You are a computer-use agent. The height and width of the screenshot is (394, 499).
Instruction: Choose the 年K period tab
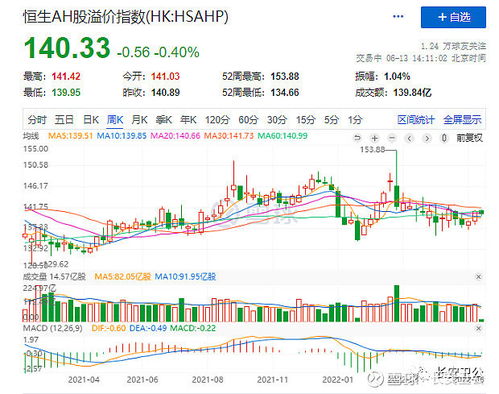pyautogui.click(x=188, y=119)
